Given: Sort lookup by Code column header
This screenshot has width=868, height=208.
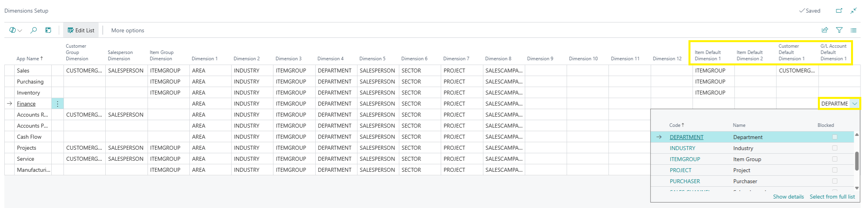Looking at the screenshot, I should (676, 125).
